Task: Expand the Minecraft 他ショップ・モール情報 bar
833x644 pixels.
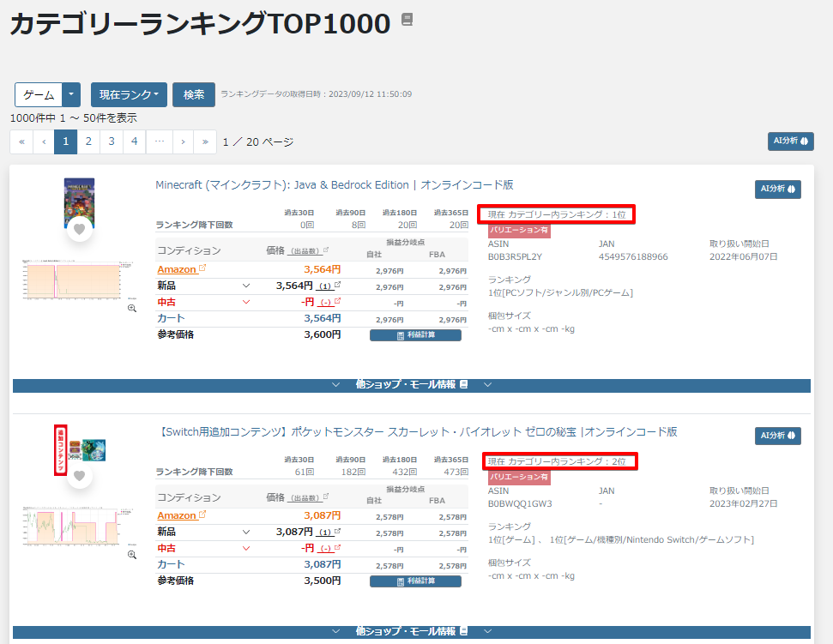Action: (412, 385)
